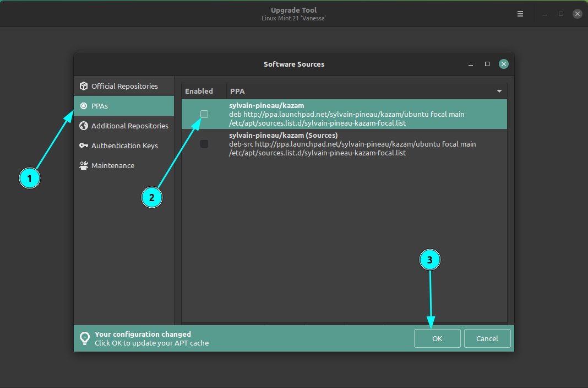Enable the sylvain-pineau/kazam Sources checkbox
Viewport: 588px width, 388px height.
204,144
